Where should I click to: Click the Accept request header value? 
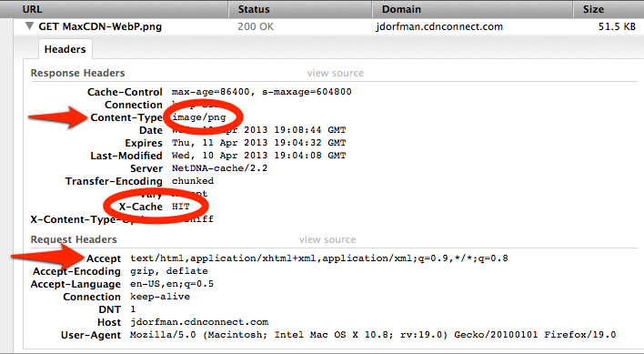click(x=319, y=258)
